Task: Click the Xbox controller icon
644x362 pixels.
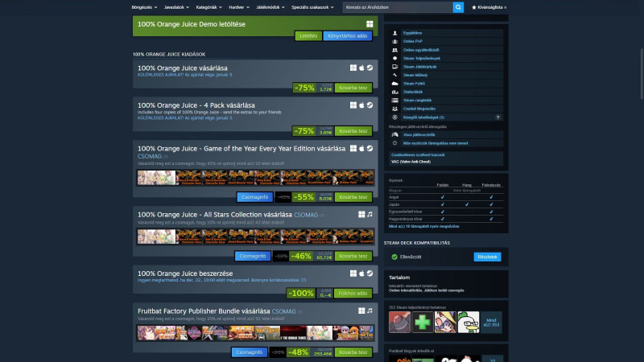Action: click(394, 134)
